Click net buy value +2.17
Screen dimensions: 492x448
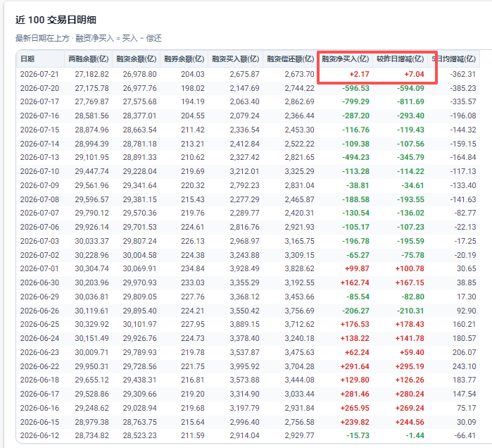[x=359, y=75]
